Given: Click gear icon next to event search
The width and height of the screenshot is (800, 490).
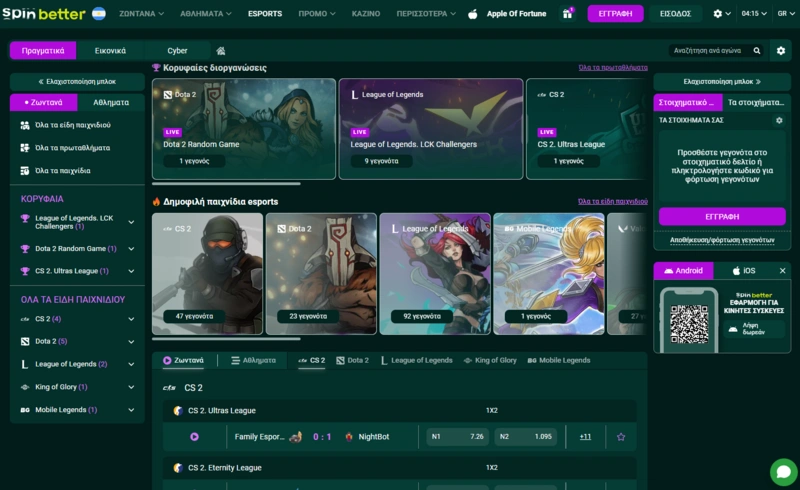Looking at the screenshot, I should pos(781,51).
